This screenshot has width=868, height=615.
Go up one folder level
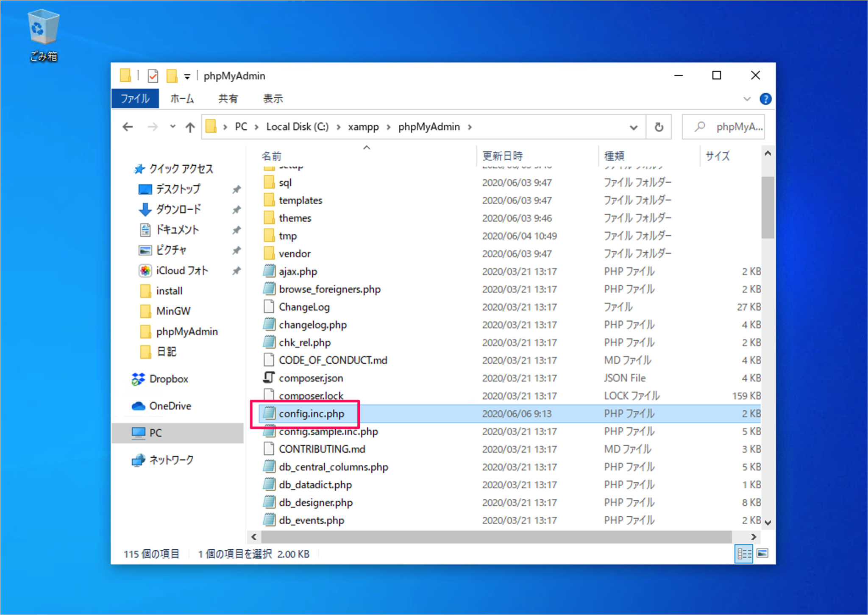pos(190,127)
